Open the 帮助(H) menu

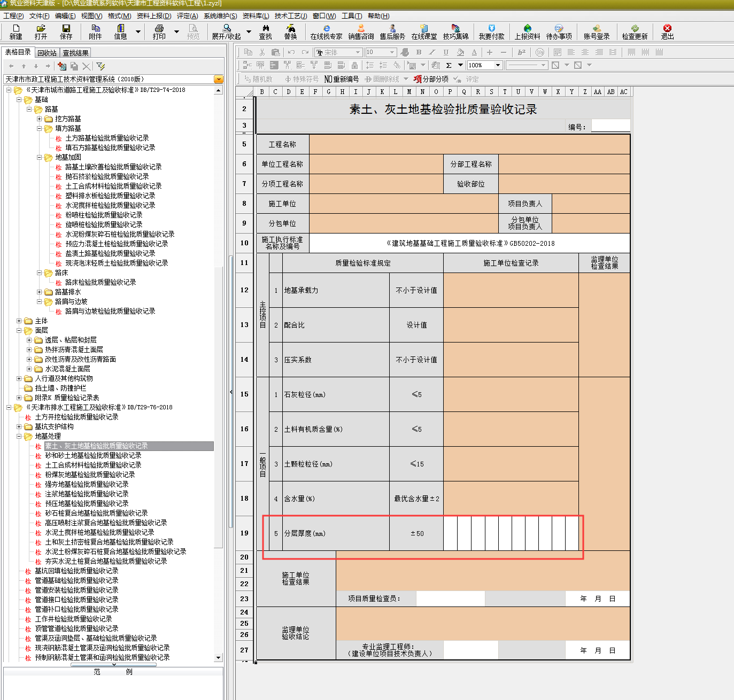(378, 16)
